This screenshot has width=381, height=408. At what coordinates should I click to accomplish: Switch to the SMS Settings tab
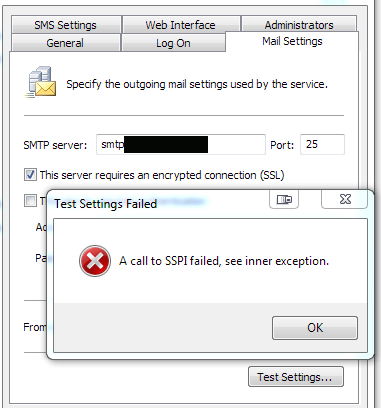coord(66,25)
